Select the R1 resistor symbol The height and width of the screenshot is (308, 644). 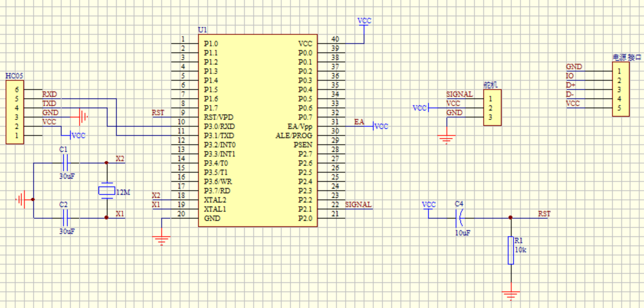511,250
